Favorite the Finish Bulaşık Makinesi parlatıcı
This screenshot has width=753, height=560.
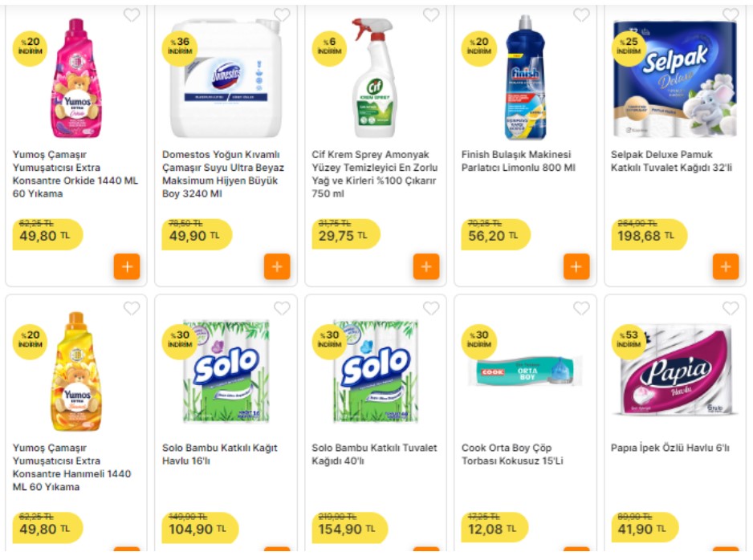point(580,14)
